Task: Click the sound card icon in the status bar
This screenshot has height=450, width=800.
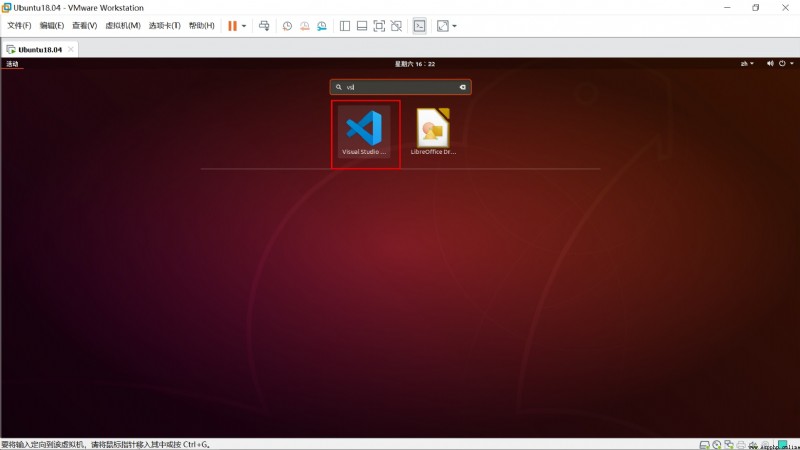Action: point(753,445)
